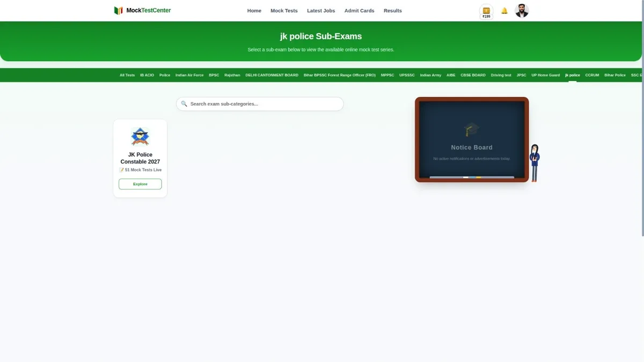The image size is (644, 362).
Task: Click the 51 Mock Tests Live text
Action: click(x=140, y=170)
